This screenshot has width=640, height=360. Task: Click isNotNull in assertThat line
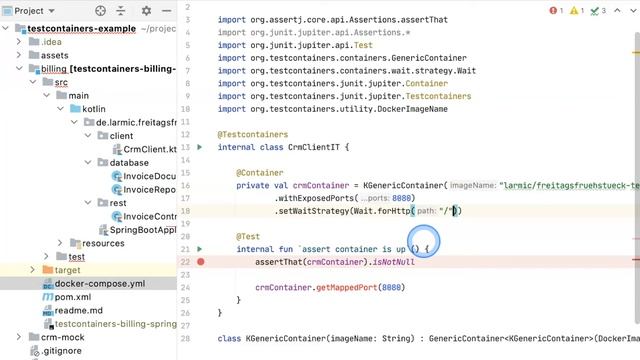click(394, 262)
